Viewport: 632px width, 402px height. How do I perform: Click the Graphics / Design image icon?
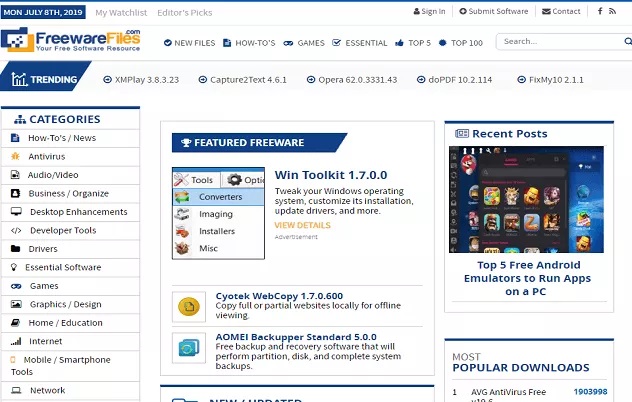point(16,304)
